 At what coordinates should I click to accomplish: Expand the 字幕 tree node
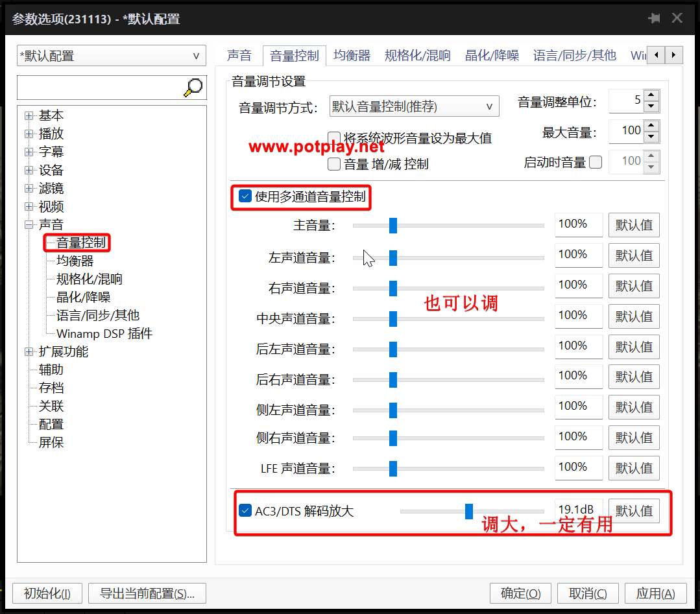pos(29,152)
